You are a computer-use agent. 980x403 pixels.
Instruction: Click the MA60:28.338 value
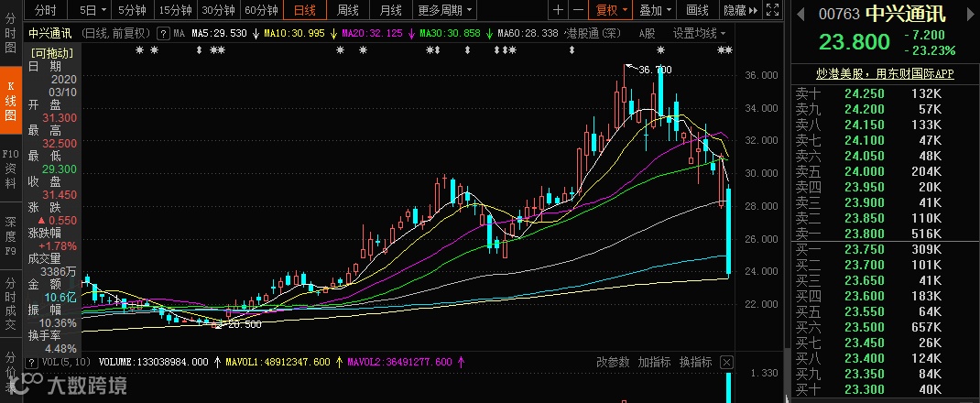tap(528, 33)
